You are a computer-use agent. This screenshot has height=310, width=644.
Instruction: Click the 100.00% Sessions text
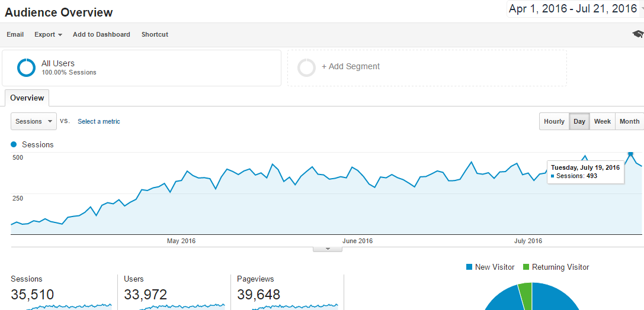pyautogui.click(x=69, y=73)
